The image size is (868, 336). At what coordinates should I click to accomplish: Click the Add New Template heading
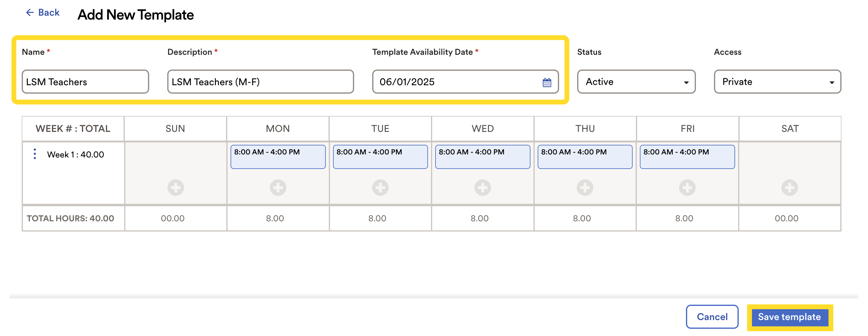(x=135, y=15)
